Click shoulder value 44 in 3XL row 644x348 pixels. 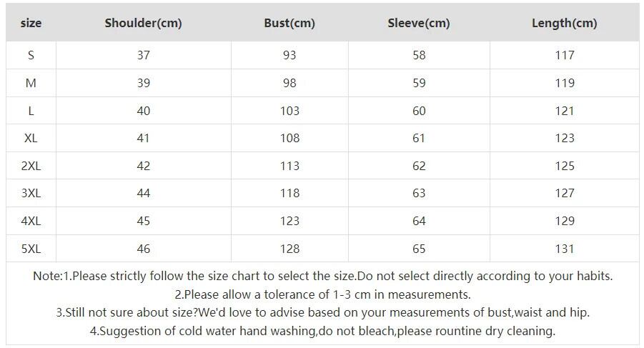144,193
